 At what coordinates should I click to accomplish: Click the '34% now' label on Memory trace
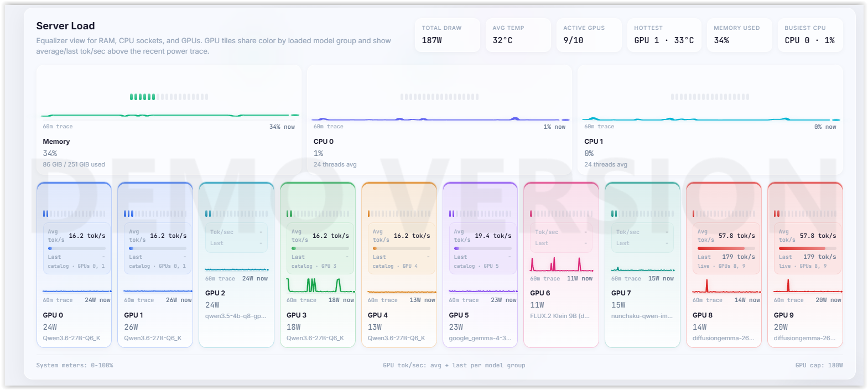[x=282, y=127]
